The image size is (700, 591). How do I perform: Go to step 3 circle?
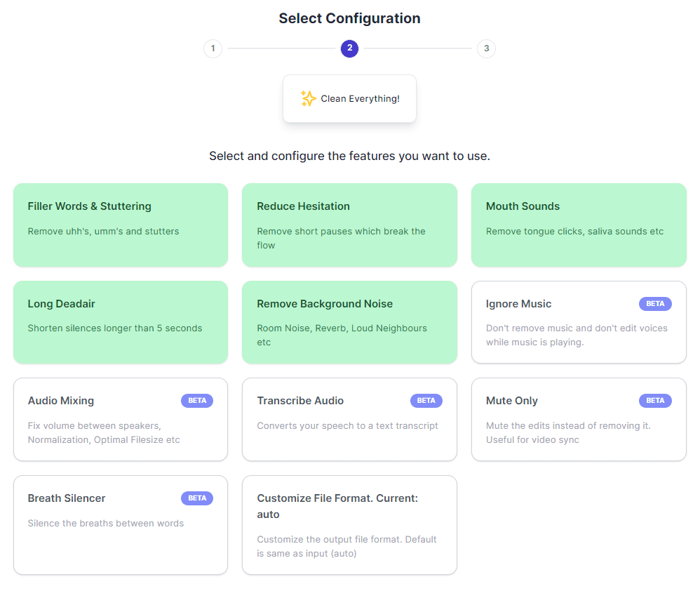pyautogui.click(x=486, y=48)
